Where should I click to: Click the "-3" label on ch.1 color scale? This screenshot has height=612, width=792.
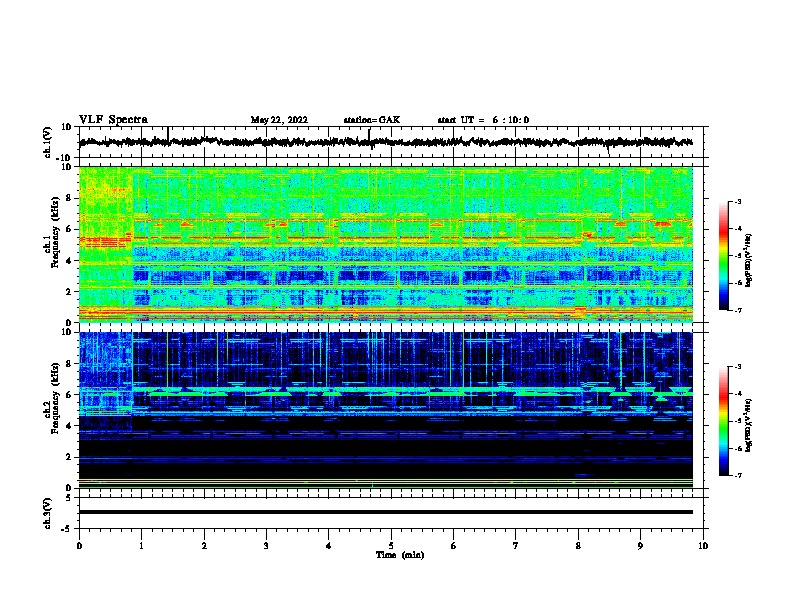(x=737, y=202)
